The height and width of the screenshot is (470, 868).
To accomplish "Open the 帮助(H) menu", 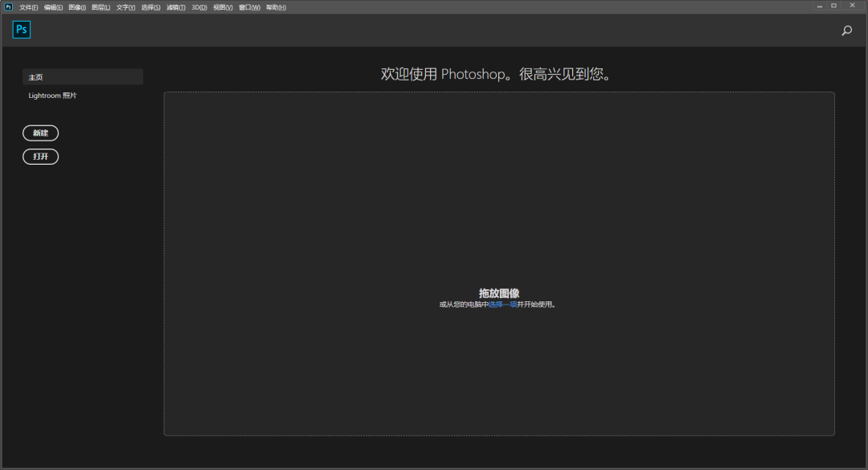I will pos(276,7).
